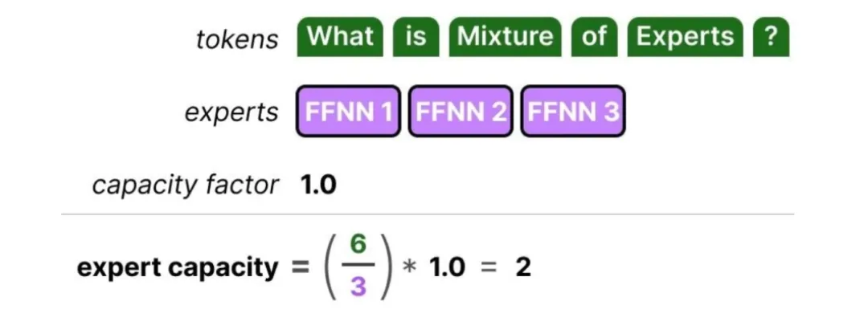Click the "1.0" multiplier in the formula
Viewport: 868px width, 334px height.
[x=447, y=267]
